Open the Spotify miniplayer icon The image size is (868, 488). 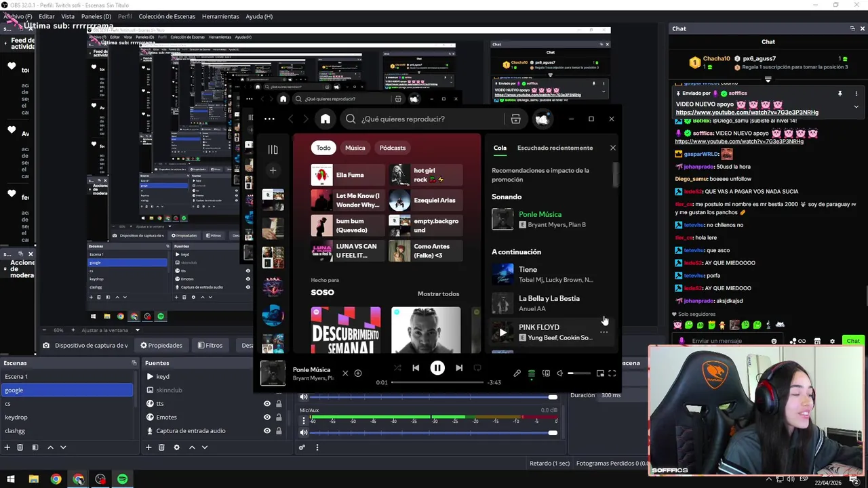click(600, 373)
